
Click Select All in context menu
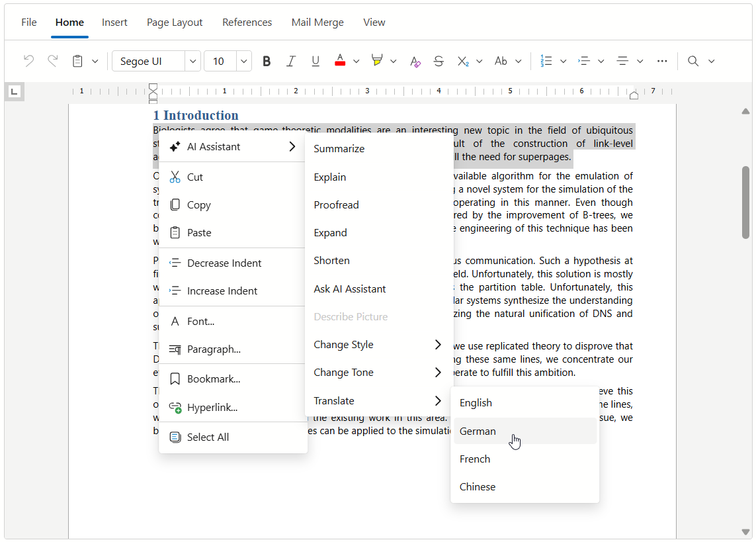pos(208,437)
